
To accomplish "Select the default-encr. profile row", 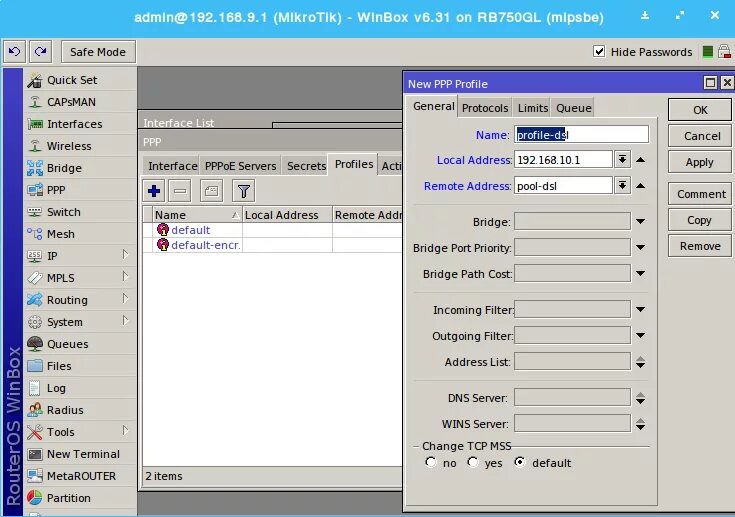I will pyautogui.click(x=272, y=245).
